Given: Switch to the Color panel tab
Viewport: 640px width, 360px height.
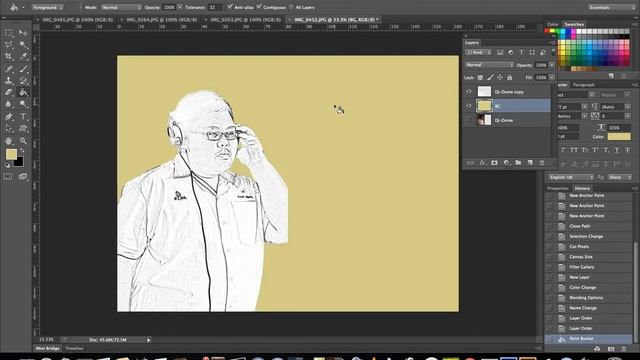Looking at the screenshot, I should (553, 24).
